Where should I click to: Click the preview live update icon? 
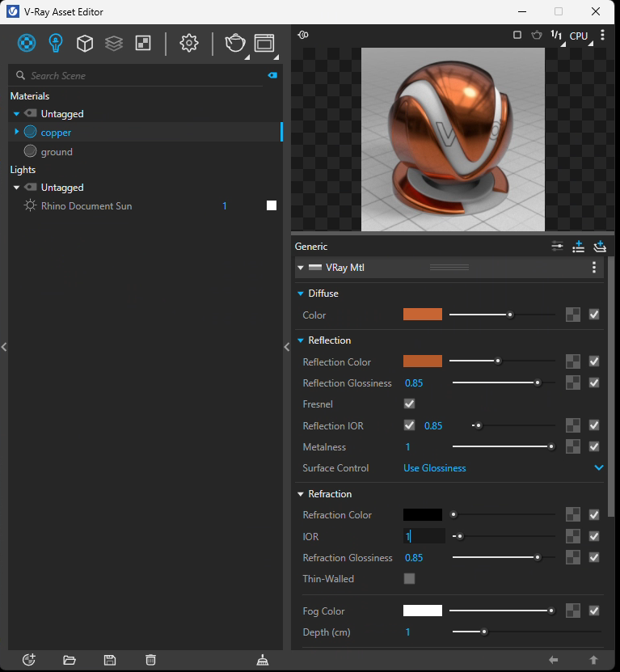pos(303,35)
